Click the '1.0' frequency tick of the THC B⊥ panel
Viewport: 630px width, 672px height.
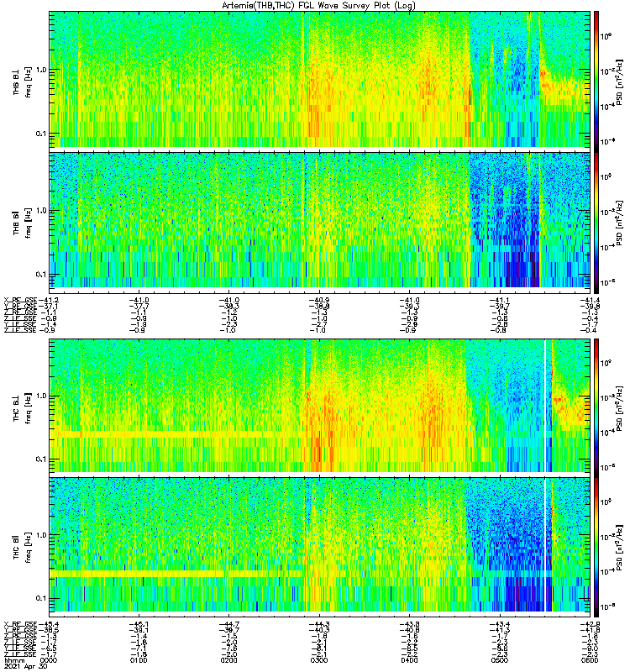coord(41,396)
